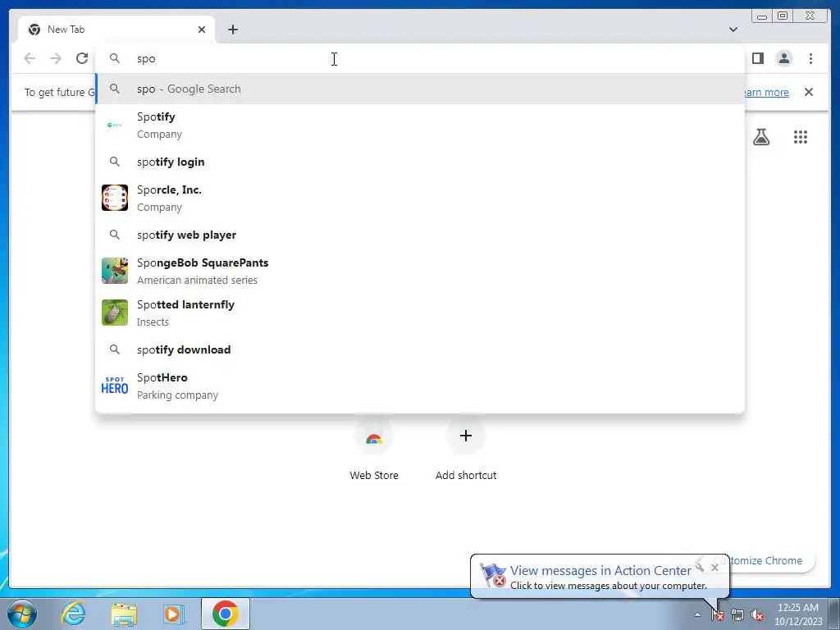
Task: Pick the 'spotify login' suggestion
Action: [x=420, y=162]
